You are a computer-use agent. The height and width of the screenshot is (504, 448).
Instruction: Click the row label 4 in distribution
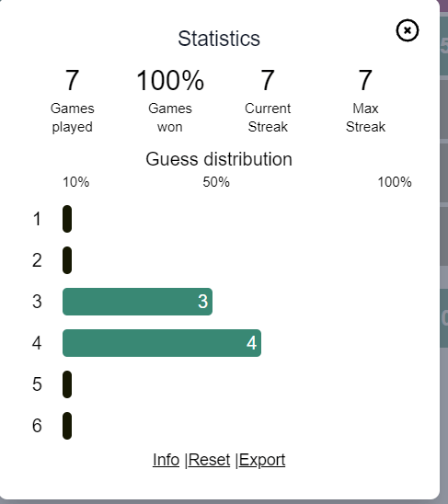click(x=37, y=343)
